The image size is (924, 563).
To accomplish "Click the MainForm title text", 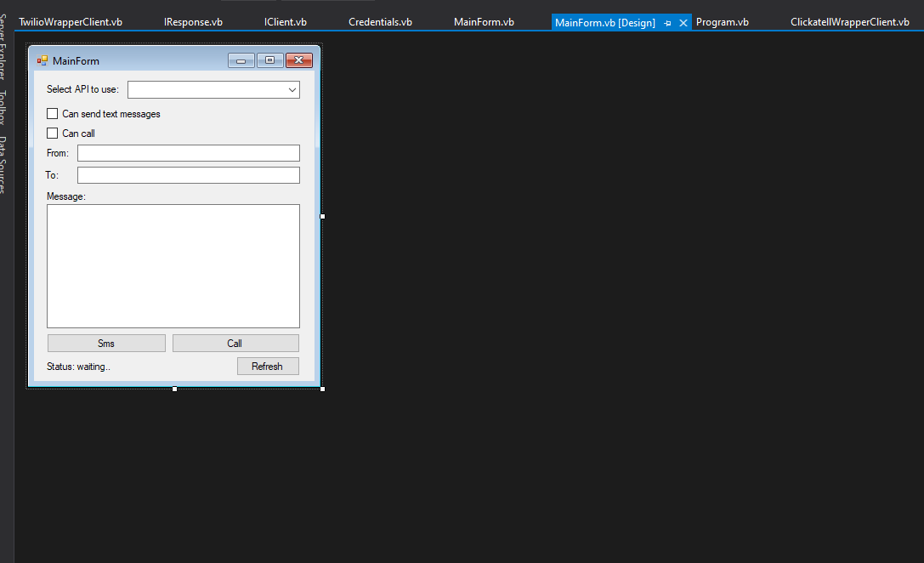I will [76, 60].
